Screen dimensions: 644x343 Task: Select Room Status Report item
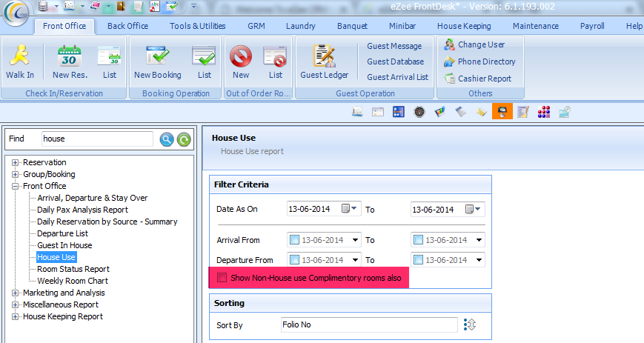(x=73, y=269)
